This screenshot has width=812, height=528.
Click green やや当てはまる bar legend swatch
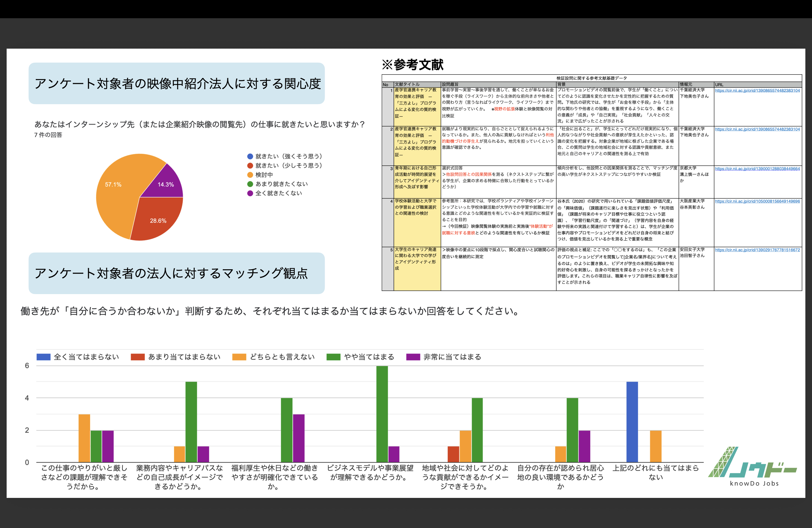(x=333, y=357)
